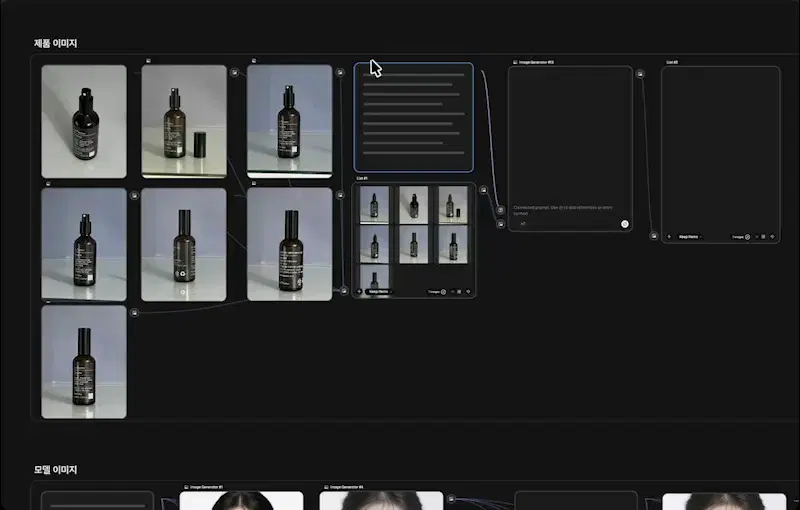Screen dimensions: 800x510
Task: Click output port of second-row rightmost image node
Action: [340, 195]
